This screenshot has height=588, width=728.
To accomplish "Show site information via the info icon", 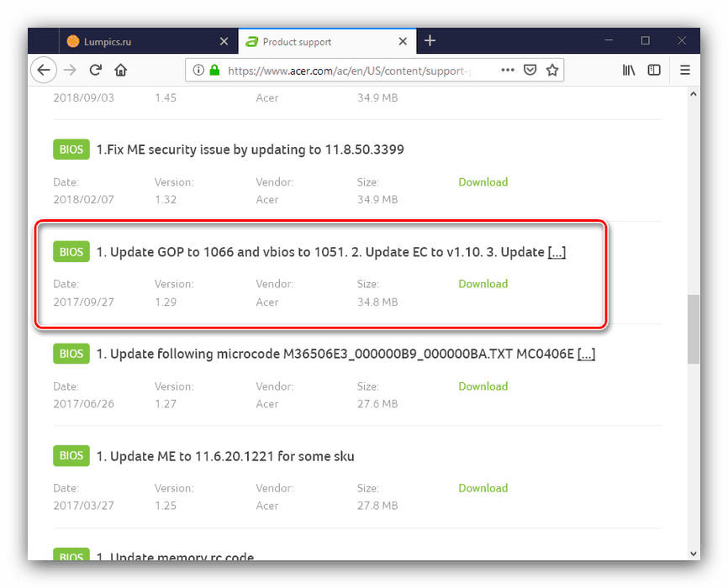I will coord(198,70).
